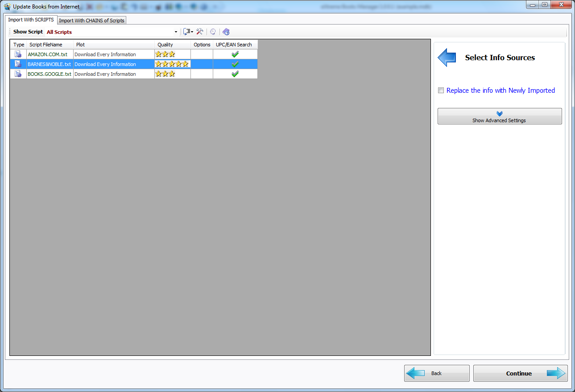Click the Options cell in AMAZON.COM row

[202, 54]
